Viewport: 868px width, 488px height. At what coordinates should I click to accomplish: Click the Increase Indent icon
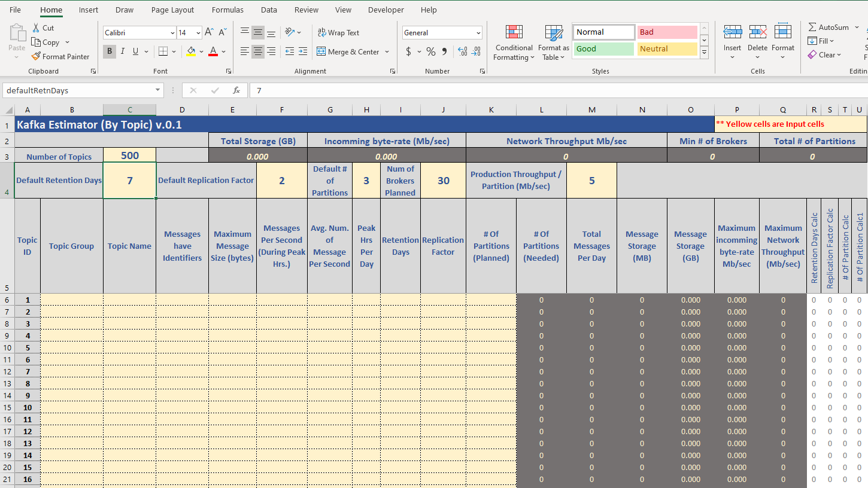(303, 51)
